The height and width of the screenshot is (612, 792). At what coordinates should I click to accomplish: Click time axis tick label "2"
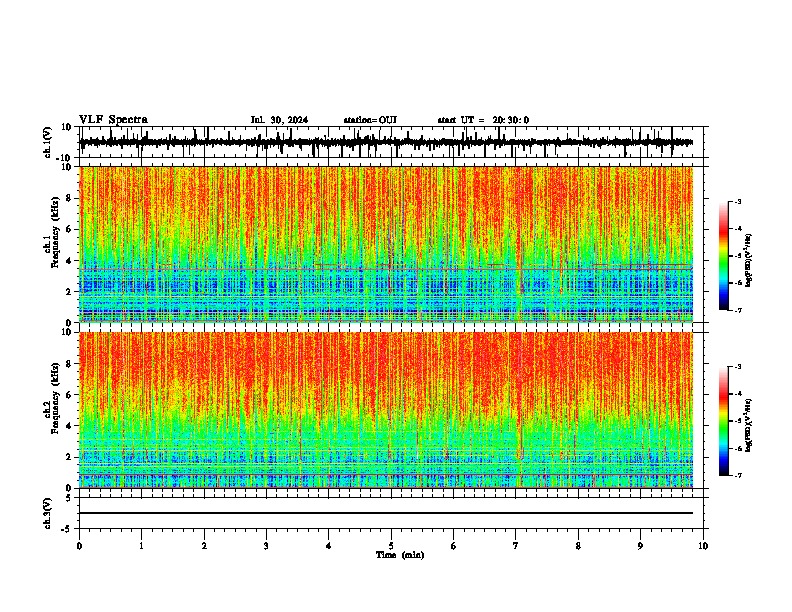pos(204,546)
